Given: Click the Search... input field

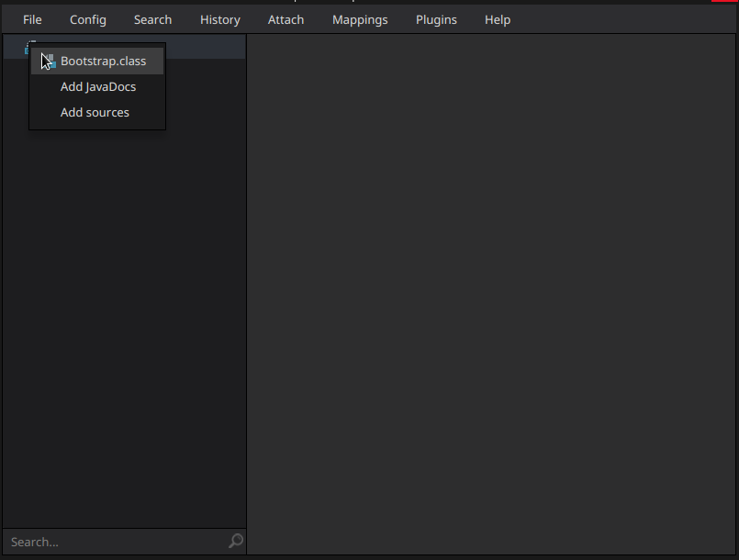Looking at the screenshot, I should click(x=110, y=542).
